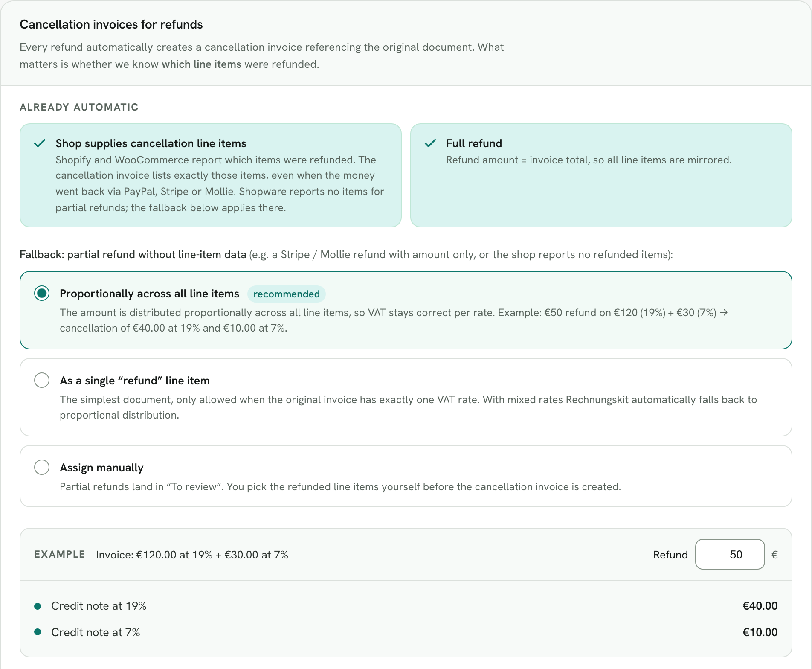Click the green bullet beside Credit note at 7%
Screen dimensions: 812x669
point(38,632)
